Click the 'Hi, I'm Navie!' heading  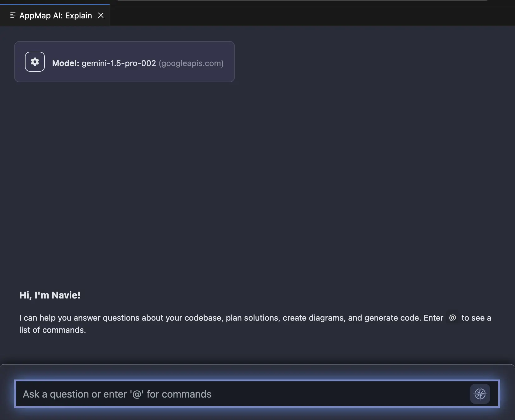(x=50, y=295)
